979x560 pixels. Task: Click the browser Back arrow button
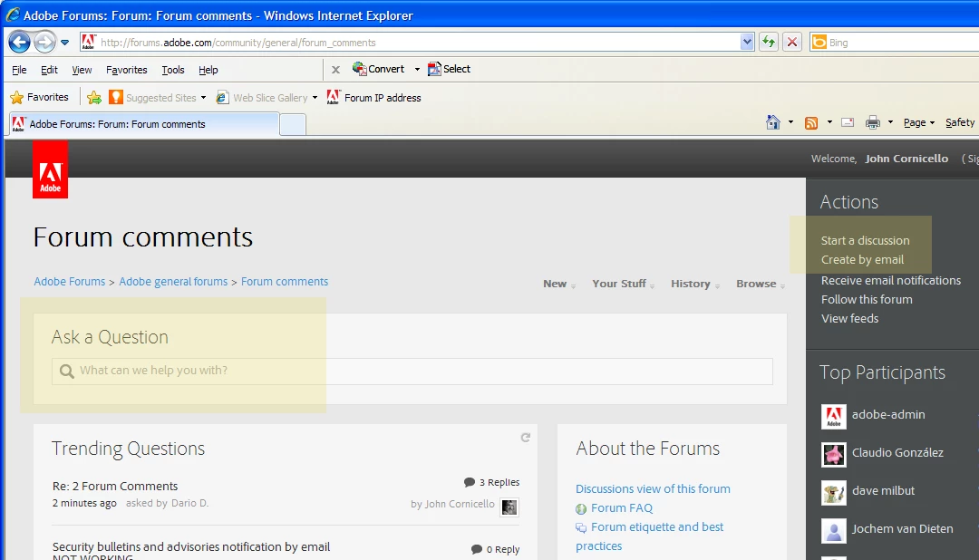pos(19,43)
